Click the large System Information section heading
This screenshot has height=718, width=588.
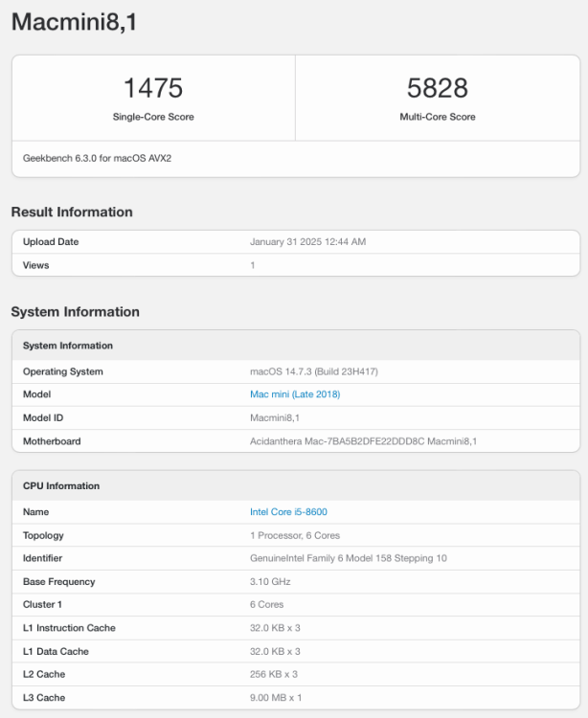point(75,312)
